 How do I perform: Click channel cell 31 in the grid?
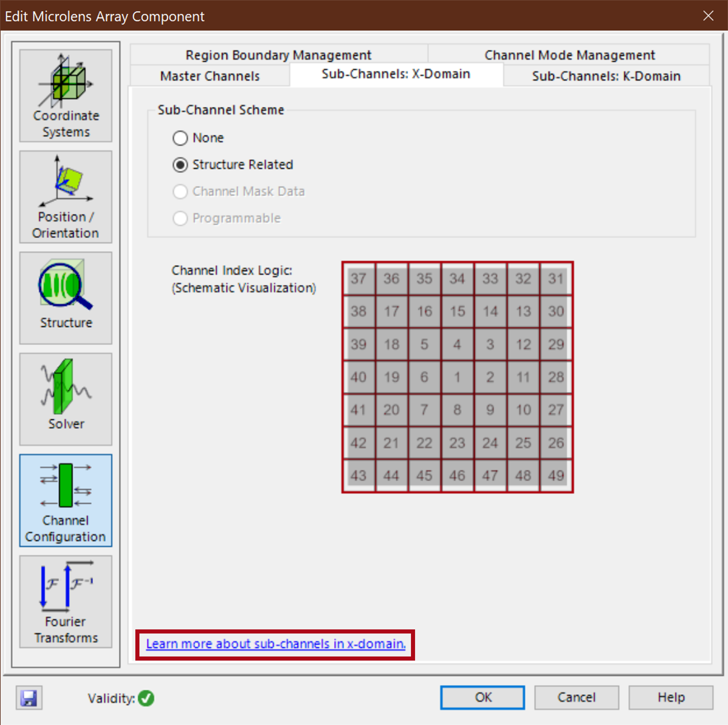556,279
